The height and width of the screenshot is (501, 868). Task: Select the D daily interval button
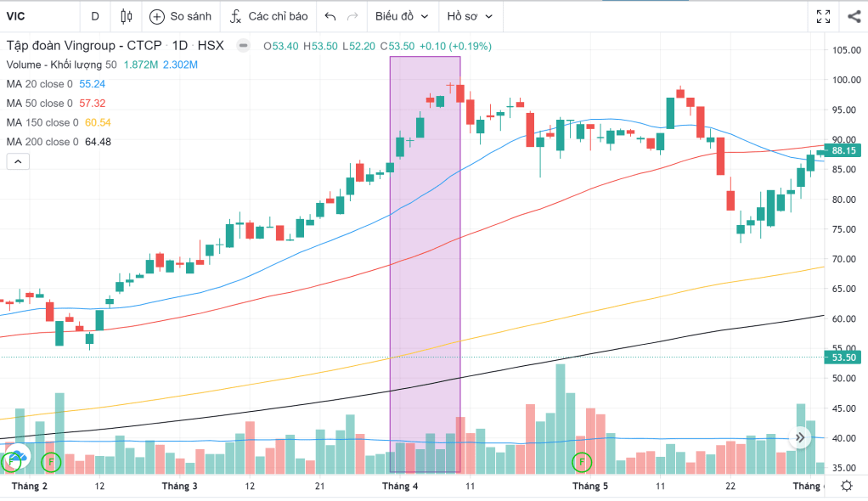pyautogui.click(x=94, y=16)
